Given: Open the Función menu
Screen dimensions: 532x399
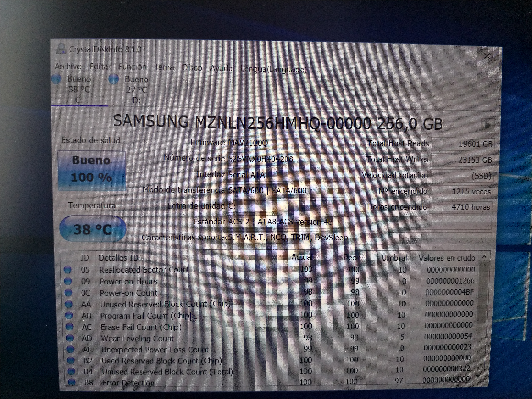Looking at the screenshot, I should [x=132, y=67].
